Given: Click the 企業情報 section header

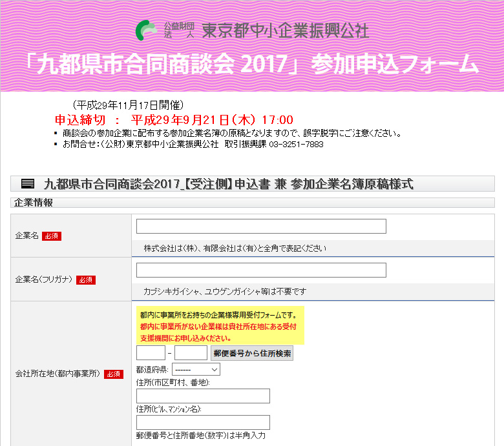Looking at the screenshot, I should (34, 203).
